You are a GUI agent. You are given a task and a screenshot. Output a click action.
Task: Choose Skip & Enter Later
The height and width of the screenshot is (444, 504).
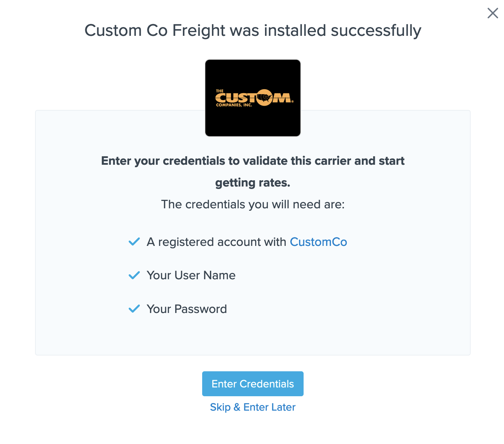[253, 407]
